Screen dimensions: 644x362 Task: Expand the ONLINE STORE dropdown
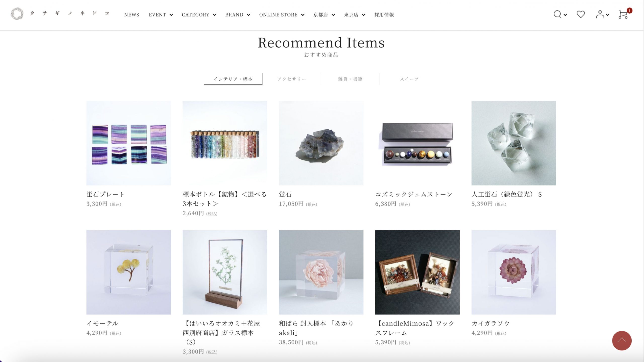click(x=282, y=15)
